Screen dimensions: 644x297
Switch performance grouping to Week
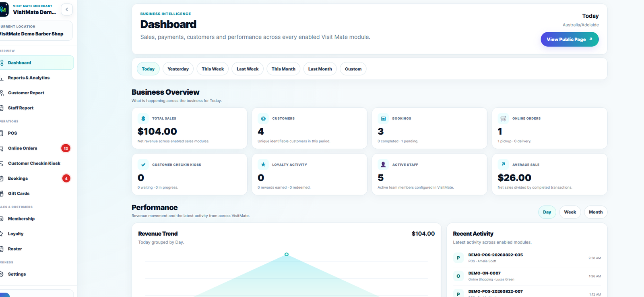tap(570, 212)
